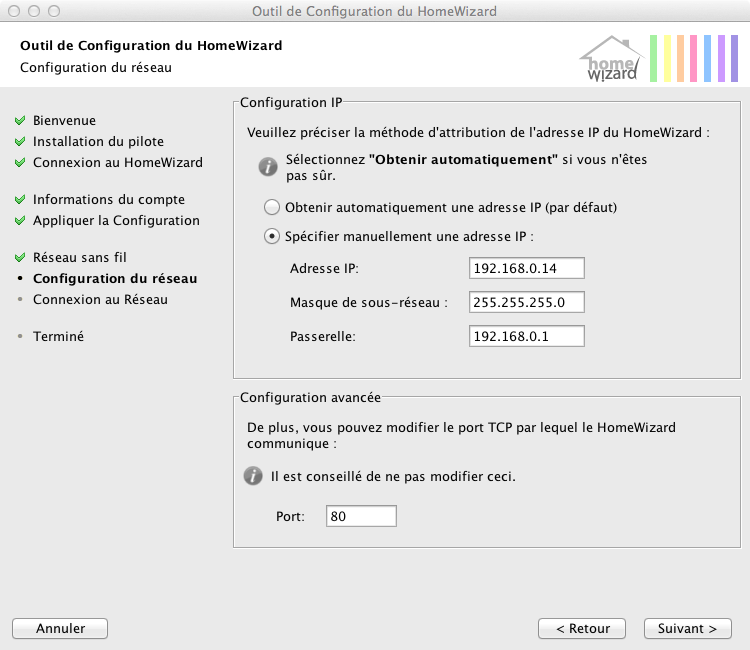Click the 'Terminé' step label
The image size is (750, 650).
(58, 336)
